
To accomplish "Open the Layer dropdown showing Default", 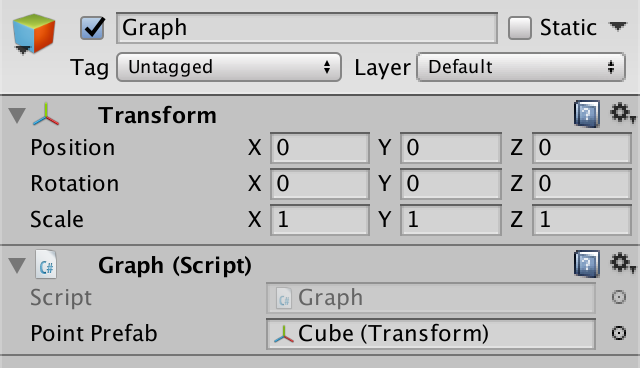I will point(521,67).
